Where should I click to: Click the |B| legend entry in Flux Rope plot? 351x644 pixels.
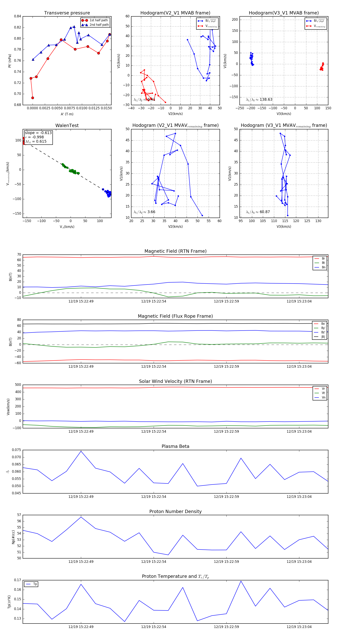coord(320,337)
